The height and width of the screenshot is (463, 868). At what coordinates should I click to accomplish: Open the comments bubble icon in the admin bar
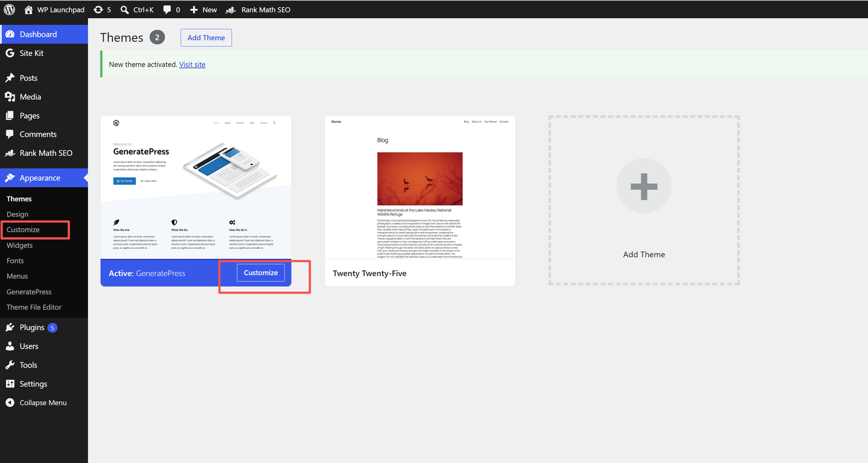tap(167, 10)
